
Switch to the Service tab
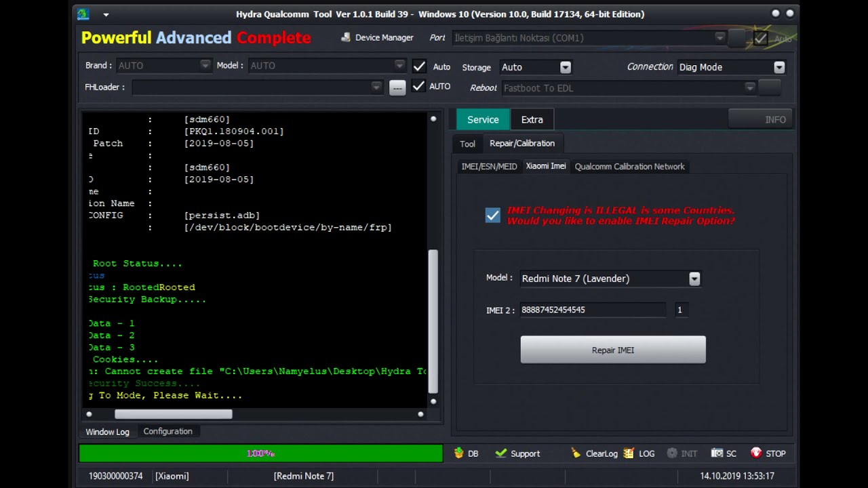click(483, 119)
